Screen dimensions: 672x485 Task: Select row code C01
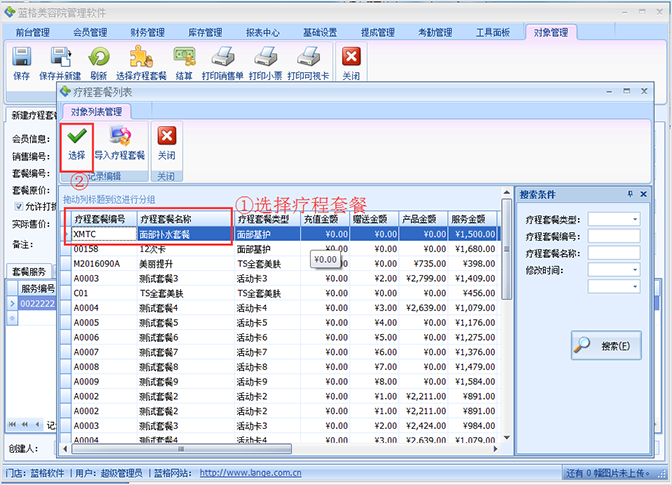point(280,293)
